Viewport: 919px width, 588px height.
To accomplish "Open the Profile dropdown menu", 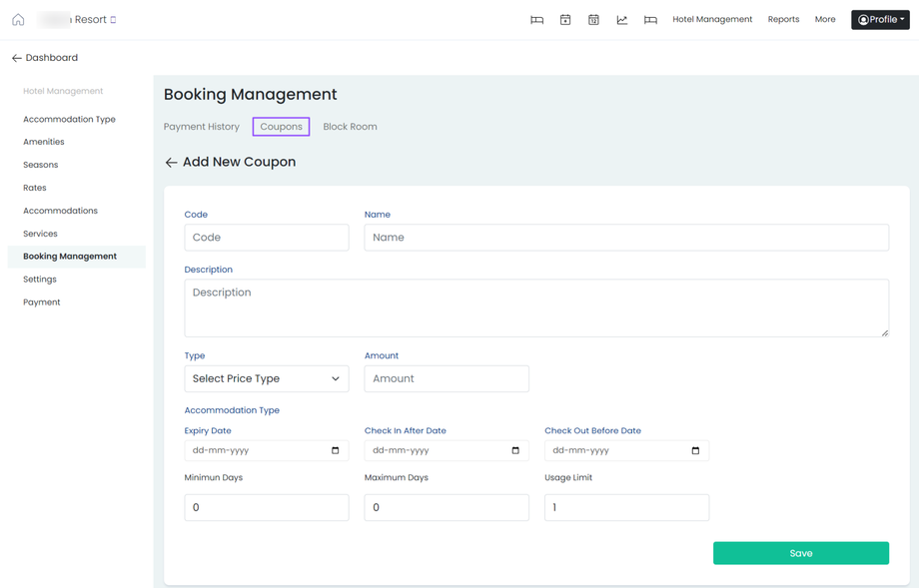I will 880,19.
